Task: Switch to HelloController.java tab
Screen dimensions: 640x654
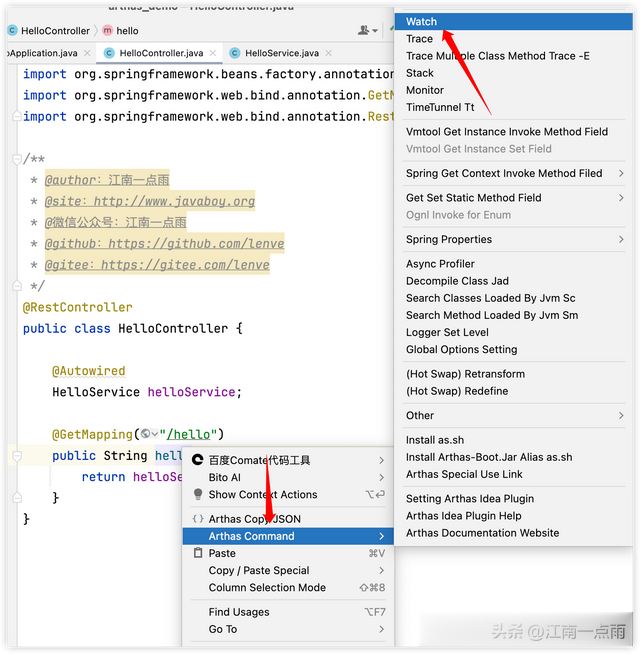Action: point(161,53)
